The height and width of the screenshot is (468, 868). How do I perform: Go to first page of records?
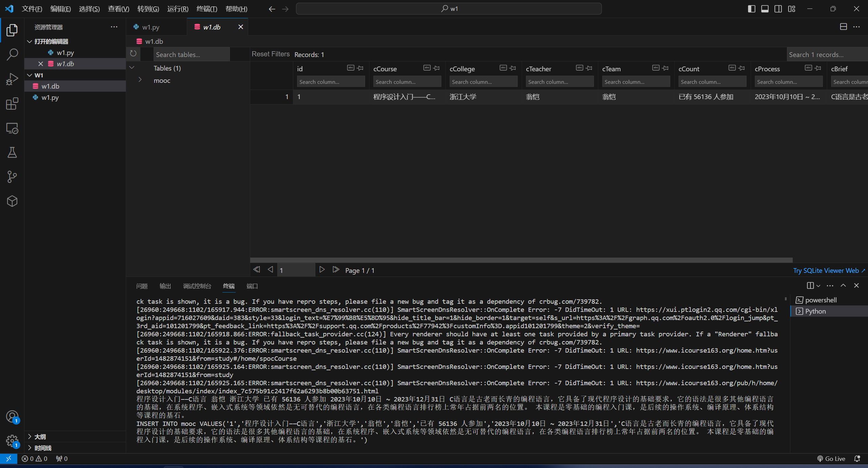click(x=257, y=269)
